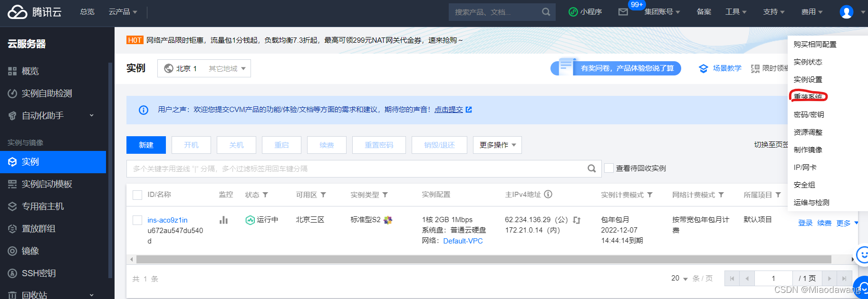Open the 北京 region selector dropdown

(204, 68)
